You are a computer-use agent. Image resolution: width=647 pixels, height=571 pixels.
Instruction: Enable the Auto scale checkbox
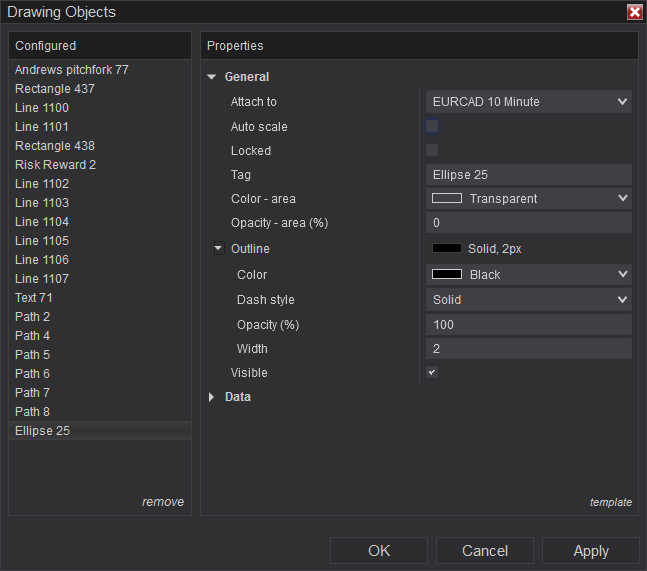(x=432, y=126)
